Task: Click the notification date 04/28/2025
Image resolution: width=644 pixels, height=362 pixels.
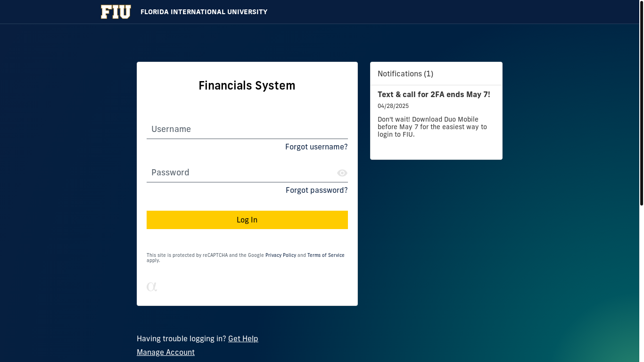Action: point(393,106)
